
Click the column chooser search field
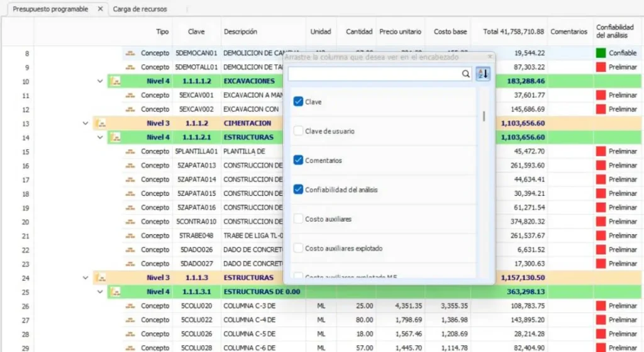(374, 74)
